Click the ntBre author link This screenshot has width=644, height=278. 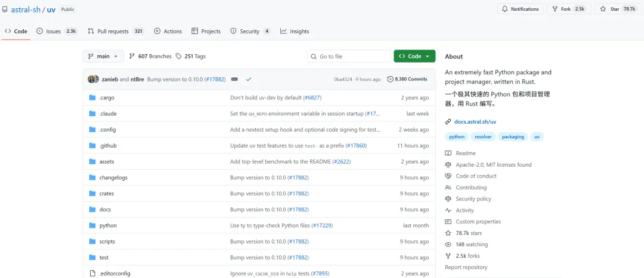coord(137,79)
